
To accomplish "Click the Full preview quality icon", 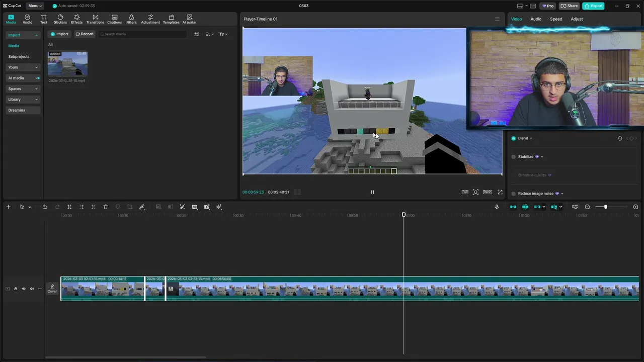I will pyautogui.click(x=465, y=192).
